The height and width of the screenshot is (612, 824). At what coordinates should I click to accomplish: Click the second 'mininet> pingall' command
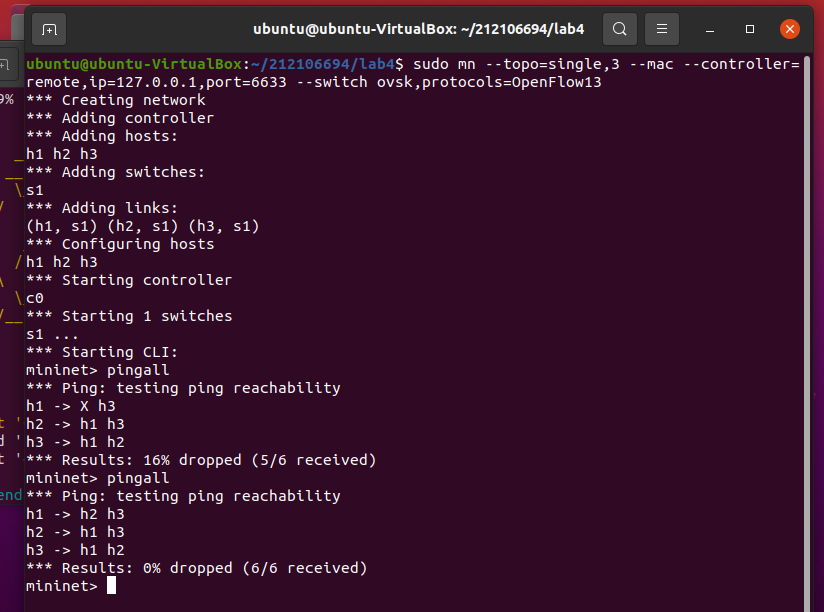coord(98,478)
